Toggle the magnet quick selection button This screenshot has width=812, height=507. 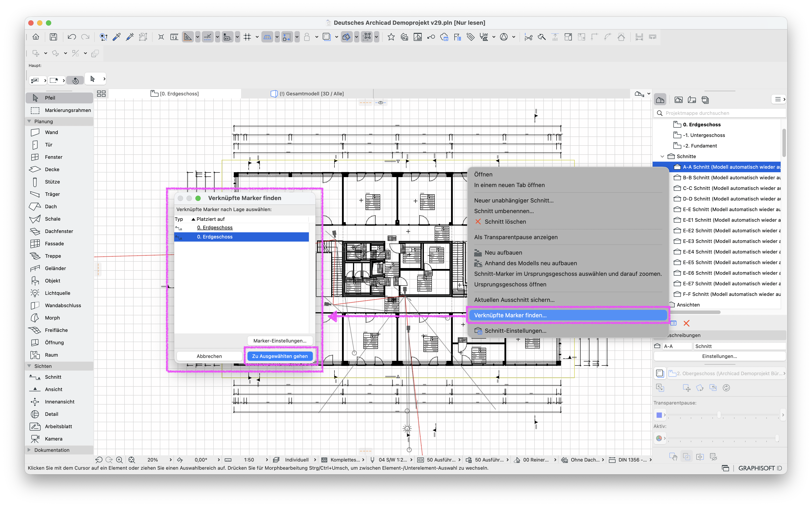pyautogui.click(x=75, y=80)
